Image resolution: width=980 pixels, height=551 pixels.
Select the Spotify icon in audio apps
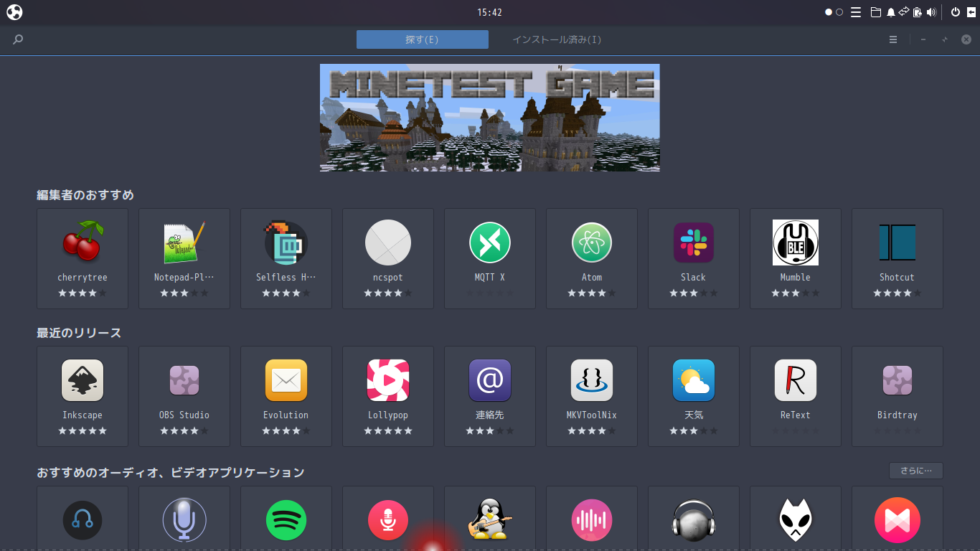pos(286,520)
